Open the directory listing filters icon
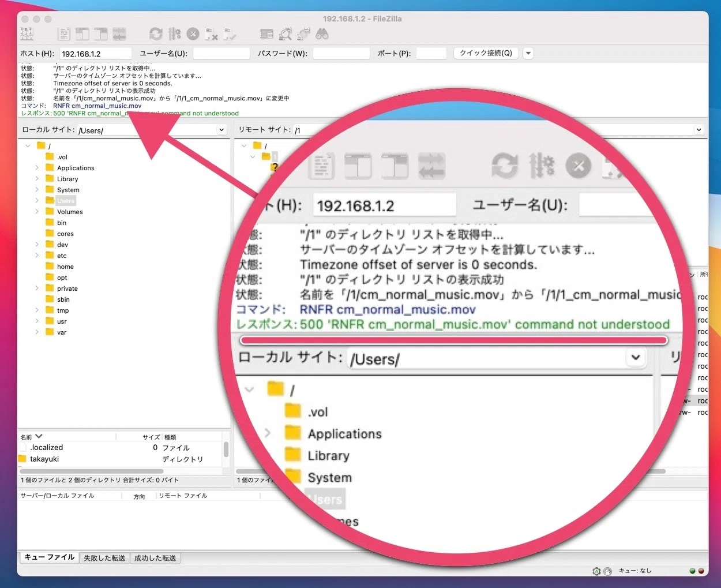This screenshot has height=588, width=721. [266, 34]
